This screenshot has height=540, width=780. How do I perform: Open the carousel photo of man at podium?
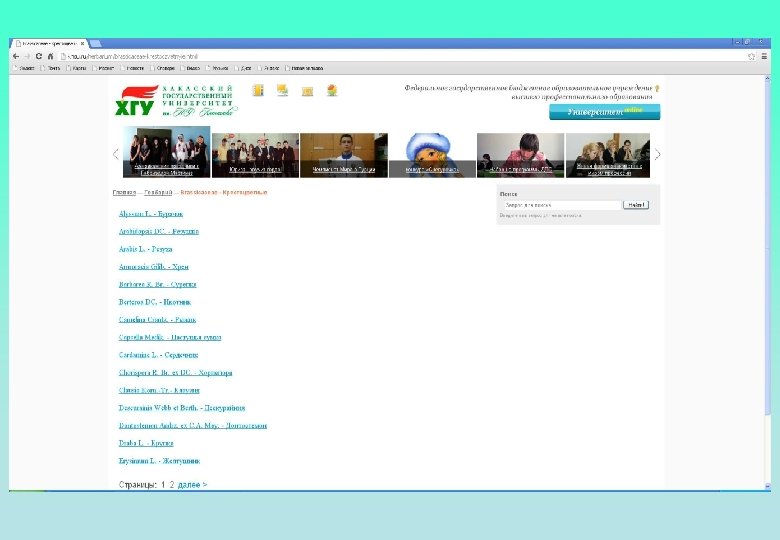coord(344,155)
